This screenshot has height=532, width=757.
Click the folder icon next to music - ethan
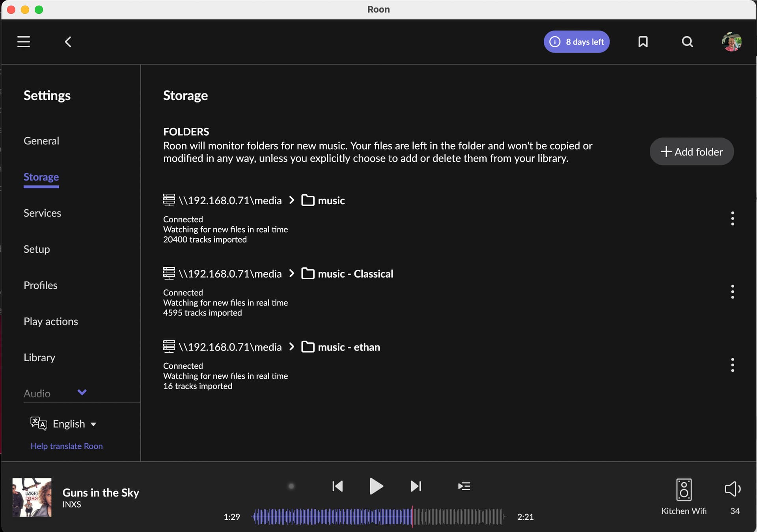[x=308, y=347]
